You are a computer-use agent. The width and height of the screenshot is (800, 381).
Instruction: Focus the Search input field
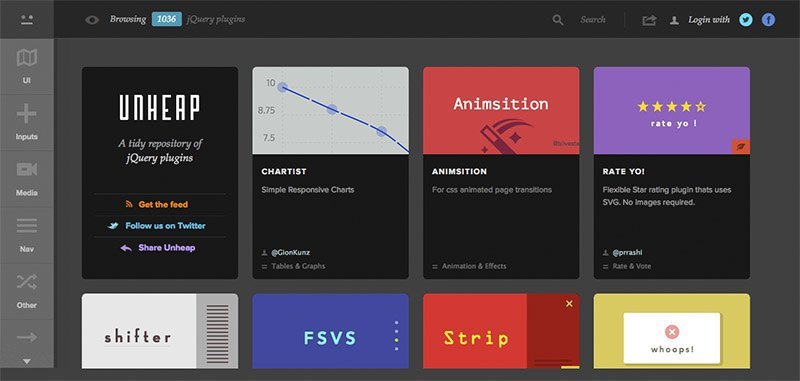(593, 20)
